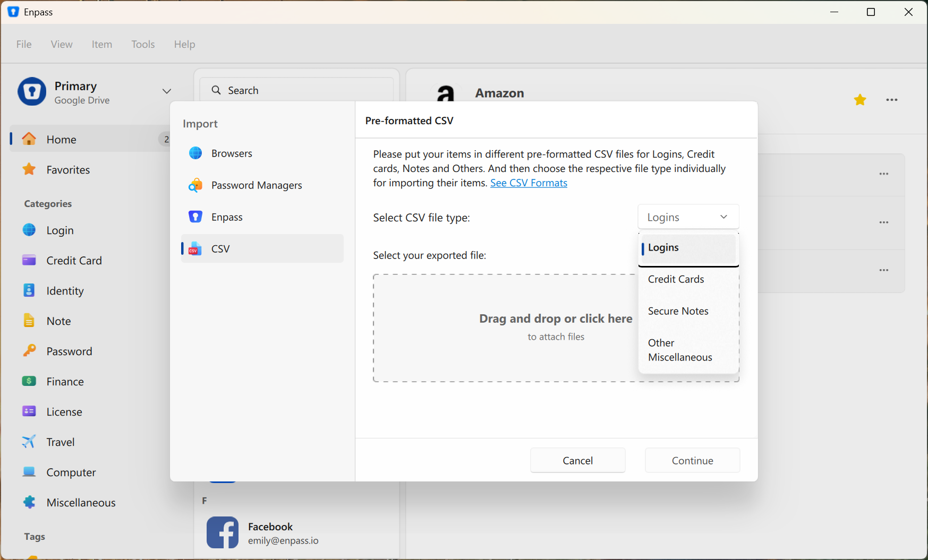Open the Tools menu
Viewport: 928px width, 560px height.
pos(143,44)
